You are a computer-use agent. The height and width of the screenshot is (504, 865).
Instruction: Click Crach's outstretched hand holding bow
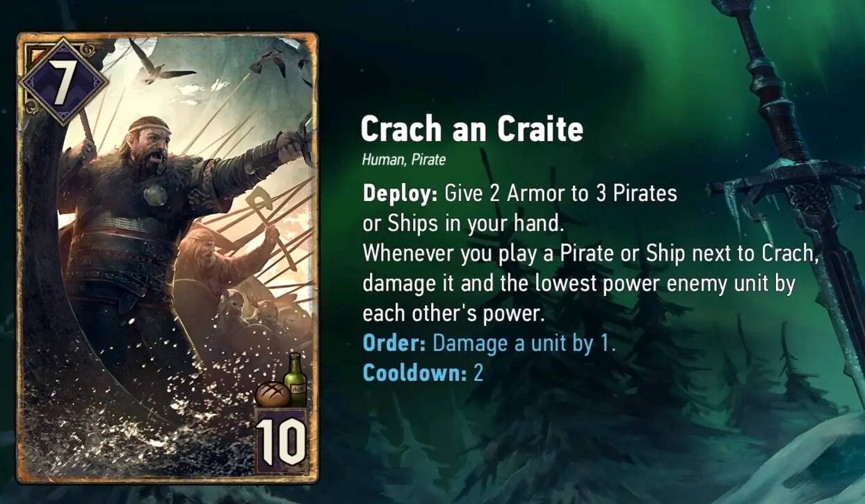pos(292,141)
